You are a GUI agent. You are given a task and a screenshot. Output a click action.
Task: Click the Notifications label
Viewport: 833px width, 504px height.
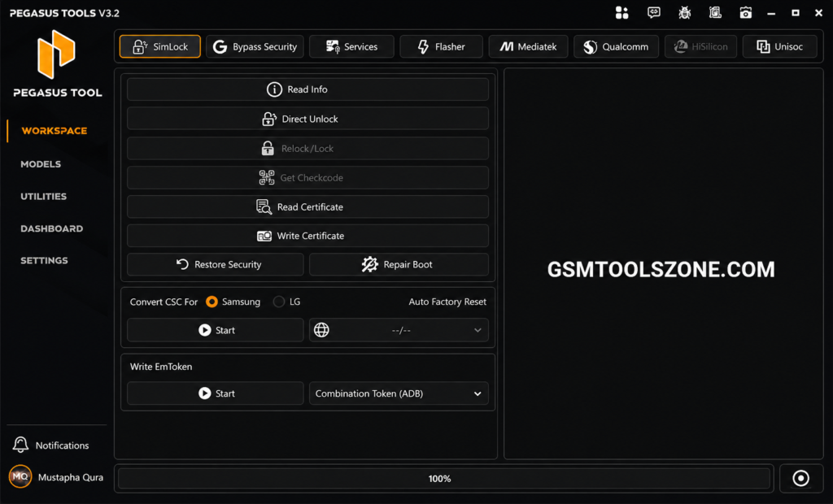[x=62, y=445]
